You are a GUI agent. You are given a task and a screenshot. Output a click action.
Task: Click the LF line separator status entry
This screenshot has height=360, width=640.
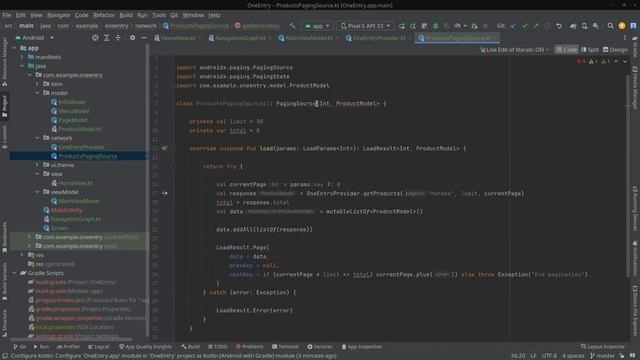point(533,356)
